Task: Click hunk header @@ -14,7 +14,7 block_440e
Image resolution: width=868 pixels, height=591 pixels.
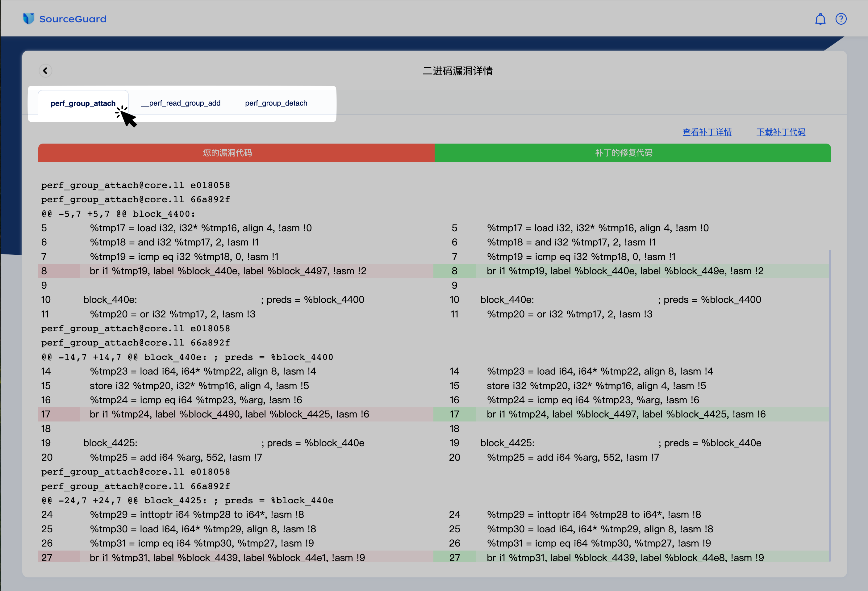Action: point(187,357)
